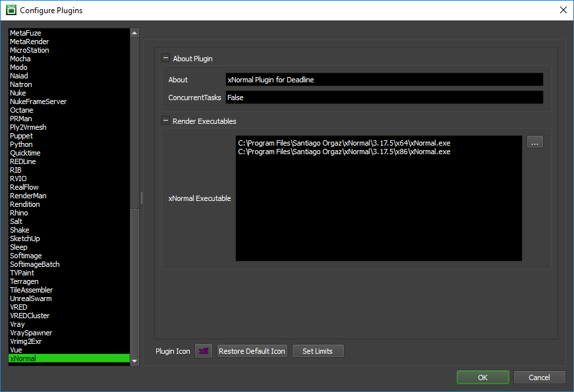Click the xNormal plugin icon button
574x392 pixels.
204,351
